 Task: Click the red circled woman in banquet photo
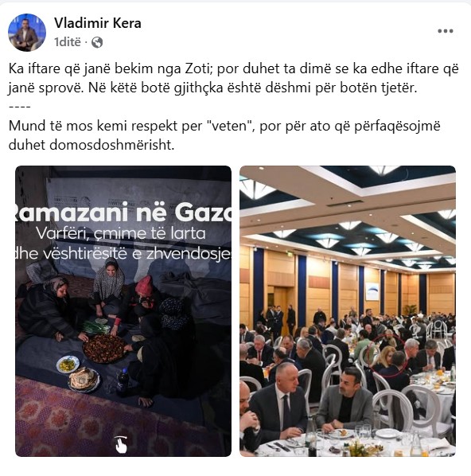click(x=385, y=355)
